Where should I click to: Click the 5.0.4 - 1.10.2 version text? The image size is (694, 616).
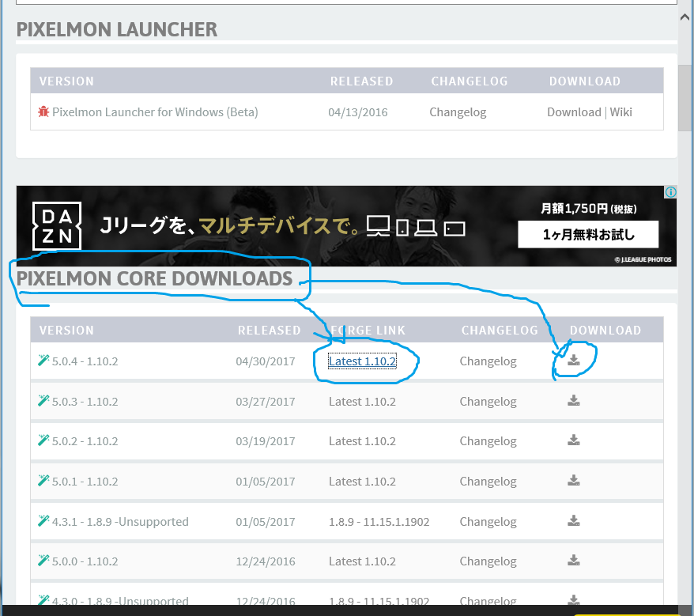pos(85,361)
